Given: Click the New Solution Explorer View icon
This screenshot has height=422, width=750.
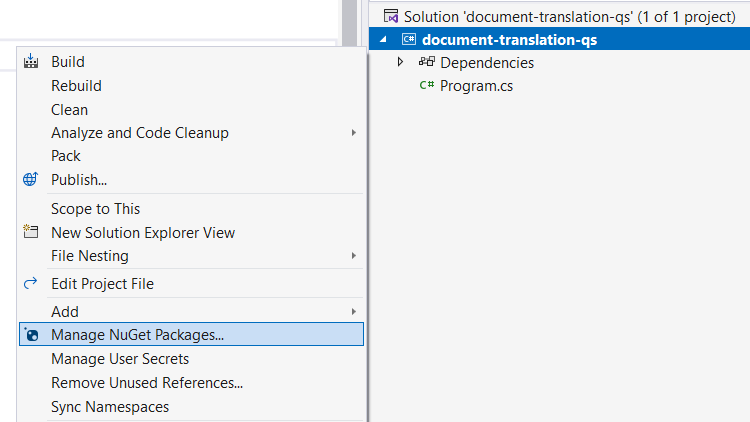Looking at the screenshot, I should (30, 233).
